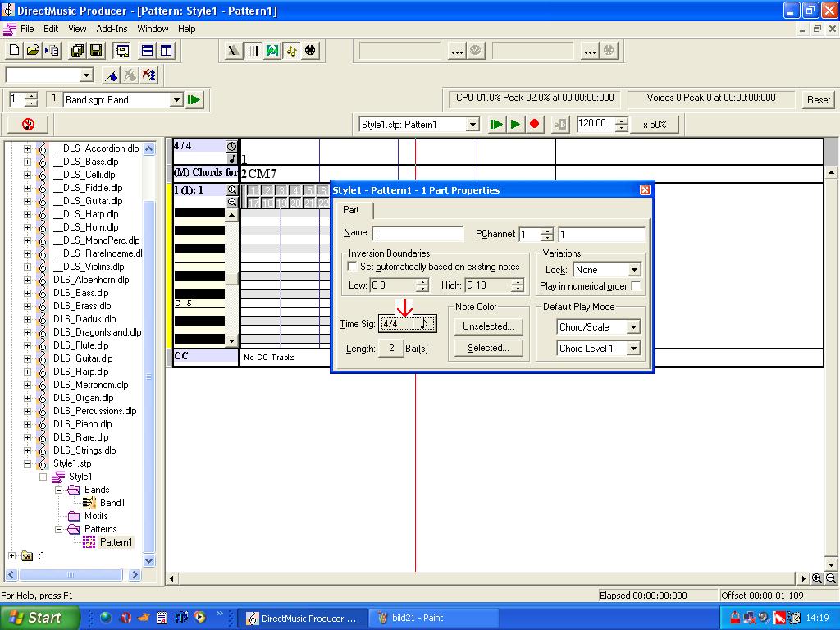Expand the t1 tree node
This screenshot has width=840, height=630.
[12, 555]
